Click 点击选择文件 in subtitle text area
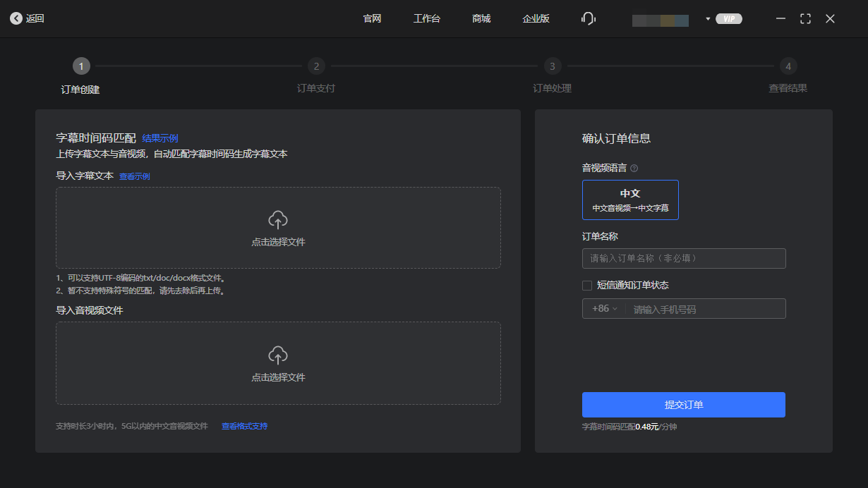Image resolution: width=868 pixels, height=488 pixels. point(278,242)
